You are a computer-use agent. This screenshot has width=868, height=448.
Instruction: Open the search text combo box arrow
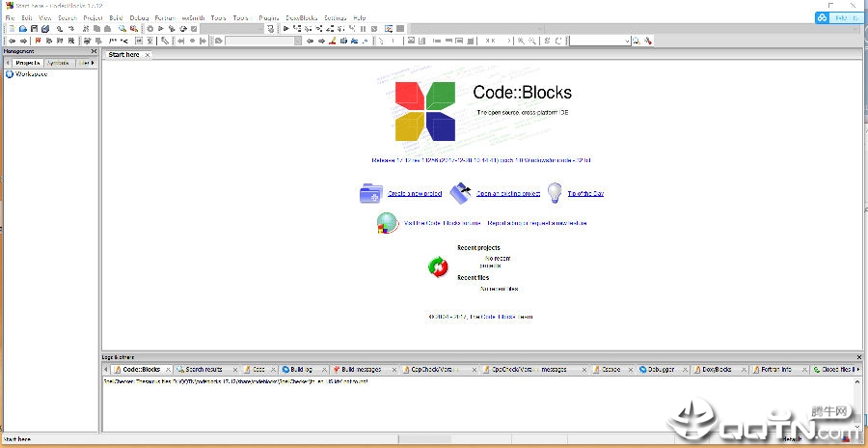pos(627,41)
